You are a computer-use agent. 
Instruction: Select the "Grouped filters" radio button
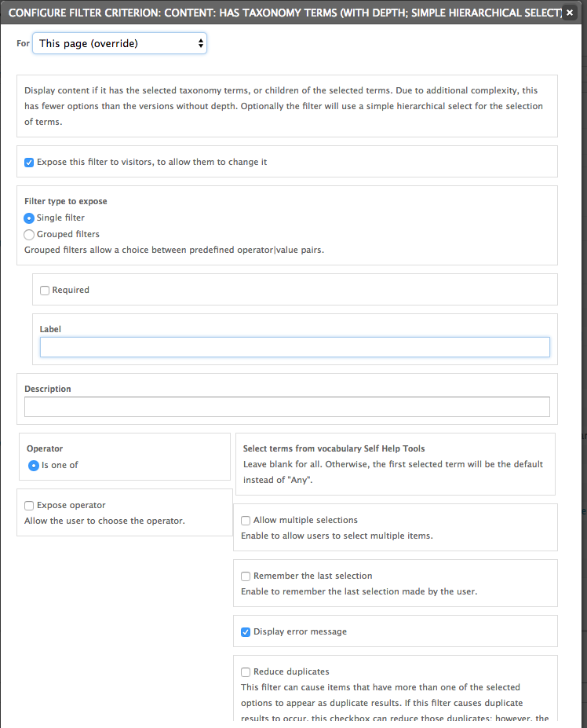[x=29, y=234]
